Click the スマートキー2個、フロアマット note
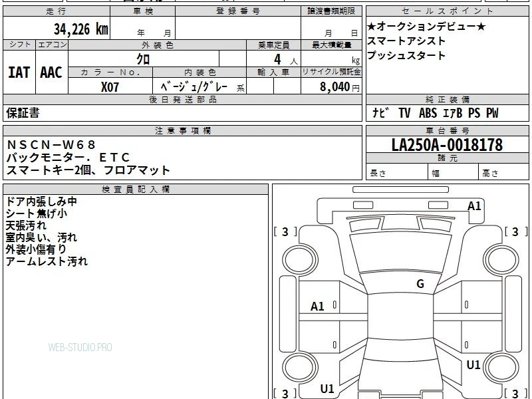This screenshot has height=399, width=532. pyautogui.click(x=88, y=170)
